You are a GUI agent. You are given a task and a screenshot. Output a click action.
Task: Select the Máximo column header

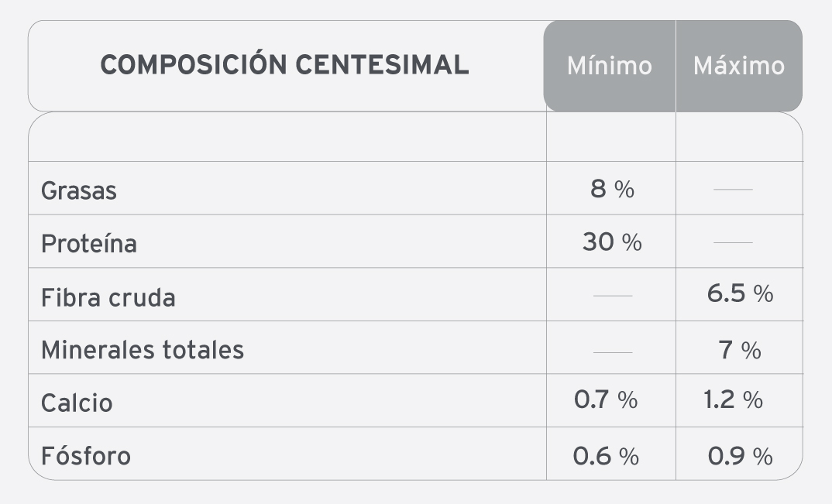(738, 67)
